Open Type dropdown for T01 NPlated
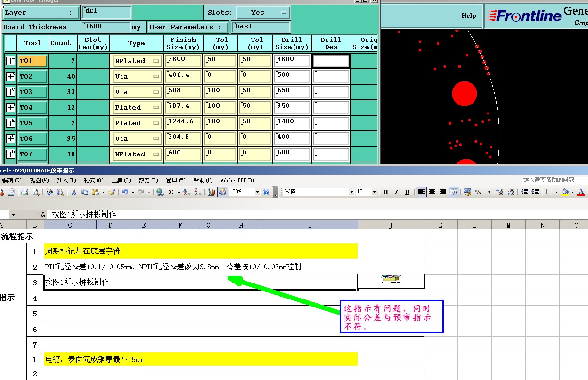Image resolution: width=588 pixels, height=380 pixels. click(137, 61)
